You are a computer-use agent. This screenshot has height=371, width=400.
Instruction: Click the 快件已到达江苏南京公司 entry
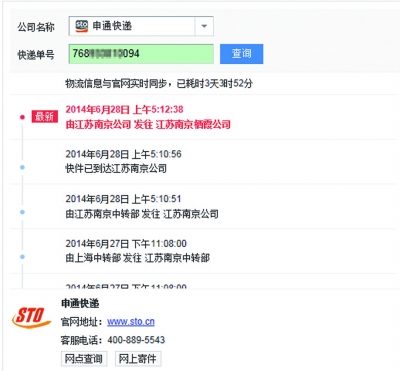click(116, 169)
